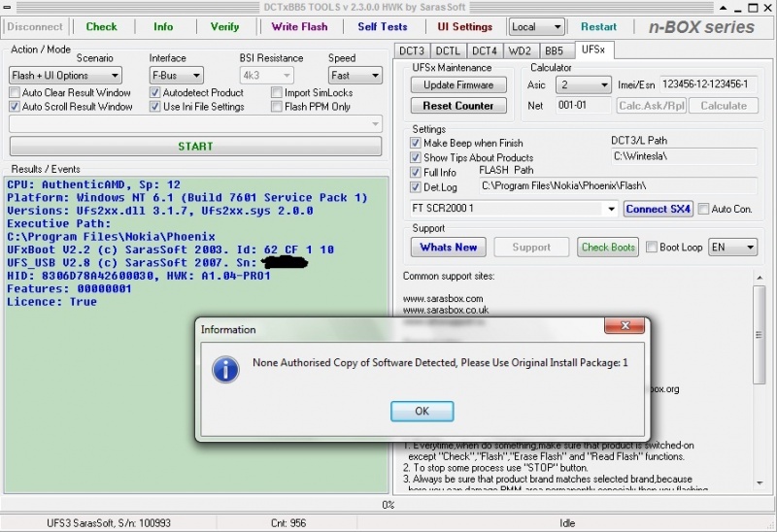
Task: Click the www.sarasbox.com link text
Action: [x=443, y=299]
